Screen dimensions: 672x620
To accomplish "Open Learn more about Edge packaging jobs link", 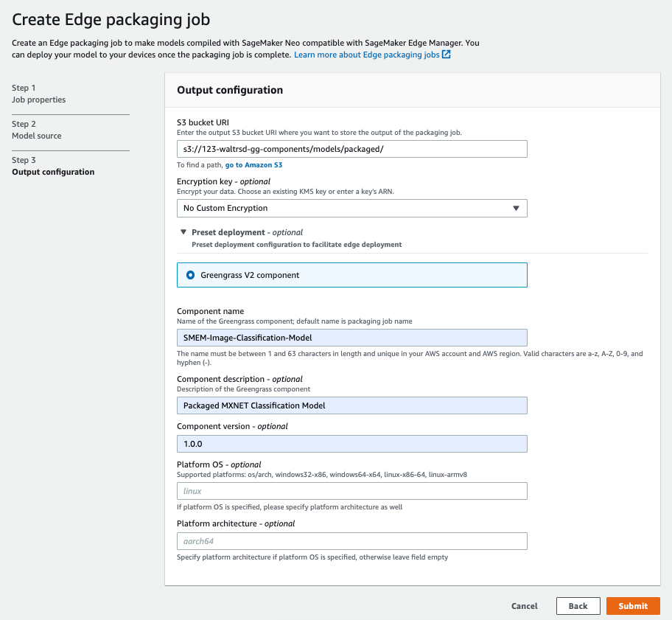I will (x=367, y=55).
